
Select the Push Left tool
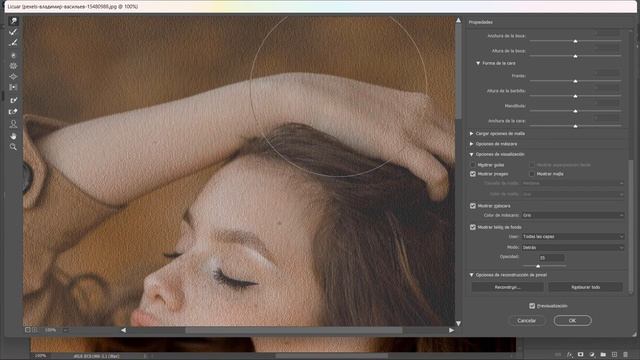pyautogui.click(x=13, y=87)
